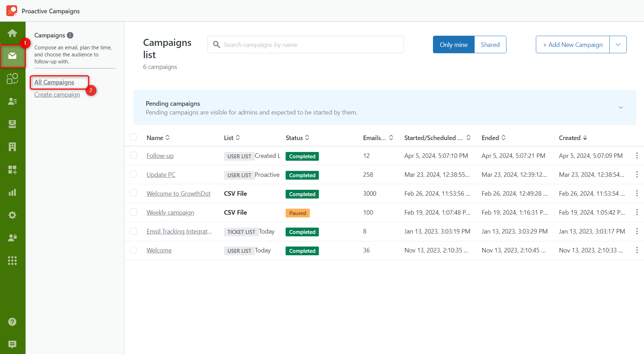Open the three-dot menu for Weekly campaign
The width and height of the screenshot is (644, 354).
coord(637,212)
